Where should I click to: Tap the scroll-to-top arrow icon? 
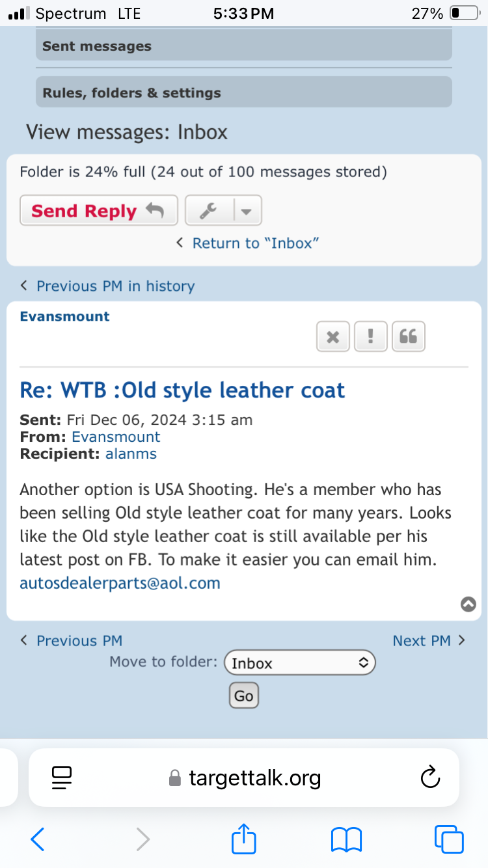[x=468, y=604]
